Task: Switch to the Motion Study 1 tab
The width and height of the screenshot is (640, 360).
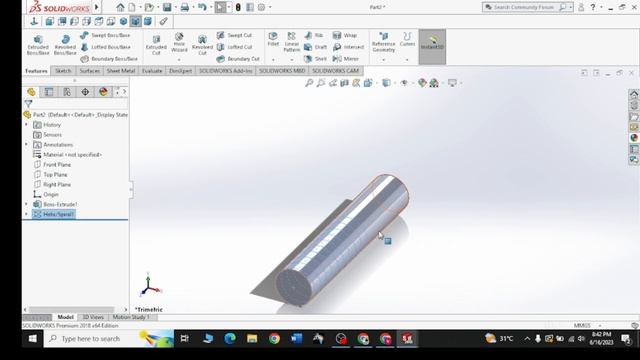Action: (x=131, y=317)
